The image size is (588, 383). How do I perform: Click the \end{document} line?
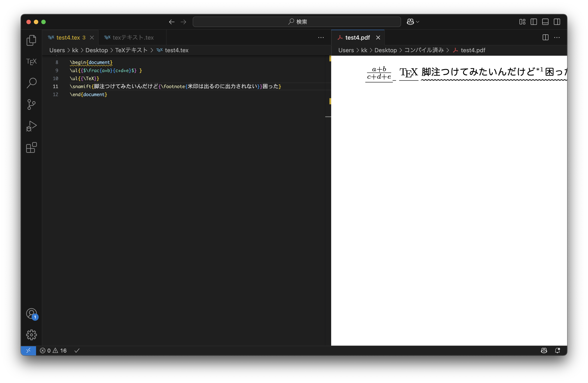pos(88,94)
